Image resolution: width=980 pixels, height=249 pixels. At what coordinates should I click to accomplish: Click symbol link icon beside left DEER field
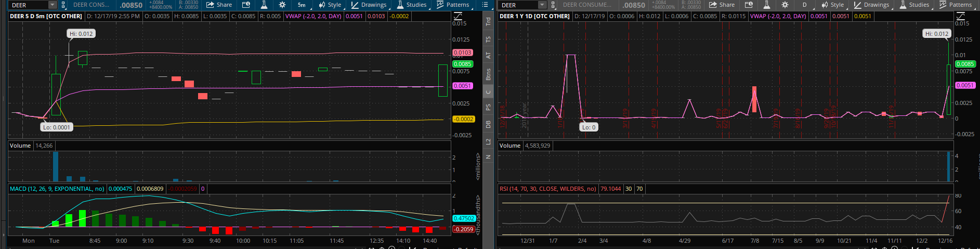[x=63, y=5]
